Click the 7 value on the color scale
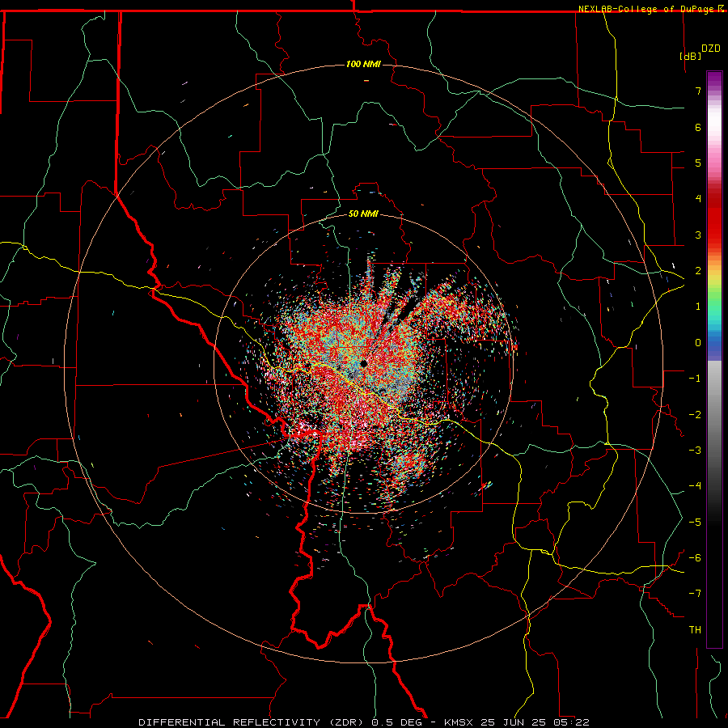Image resolution: width=728 pixels, height=728 pixels. pyautogui.click(x=698, y=91)
